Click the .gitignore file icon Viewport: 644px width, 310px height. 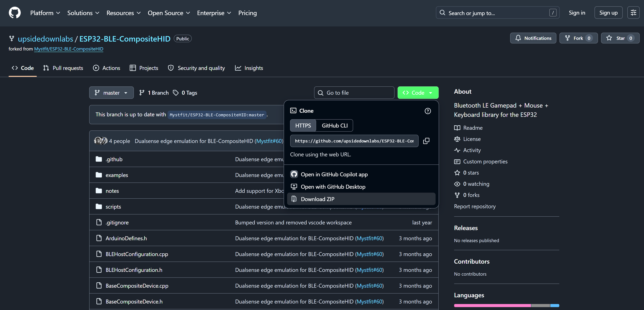99,223
